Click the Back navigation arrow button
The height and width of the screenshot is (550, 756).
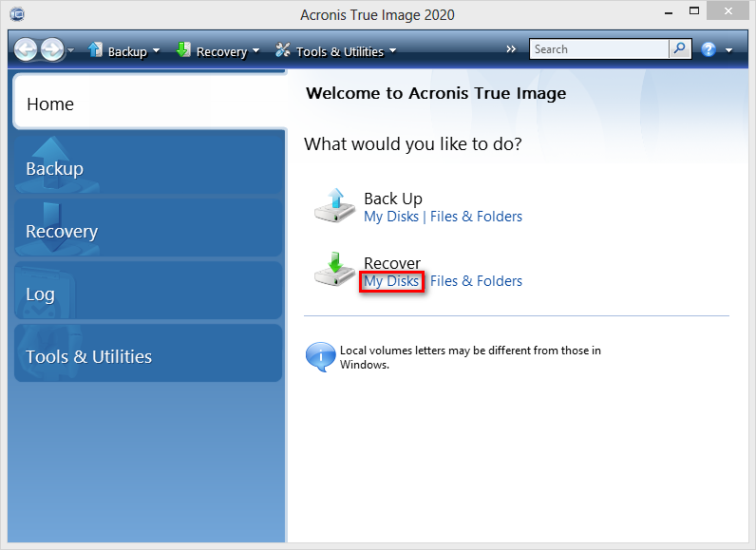[27, 50]
